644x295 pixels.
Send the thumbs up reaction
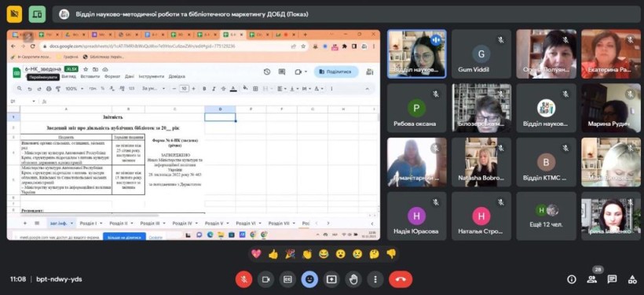click(x=273, y=254)
